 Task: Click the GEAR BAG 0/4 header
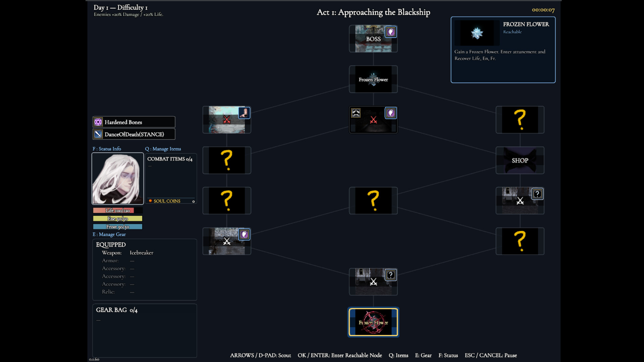(117, 310)
